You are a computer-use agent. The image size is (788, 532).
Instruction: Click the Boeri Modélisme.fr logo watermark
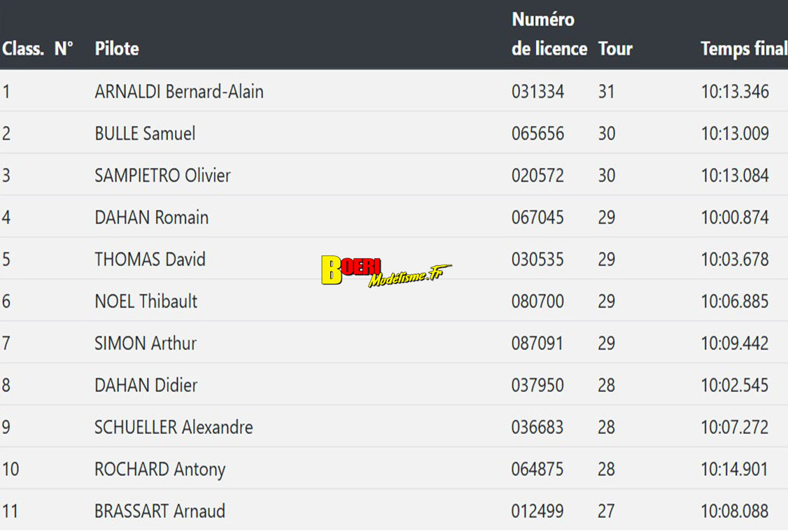point(386,271)
